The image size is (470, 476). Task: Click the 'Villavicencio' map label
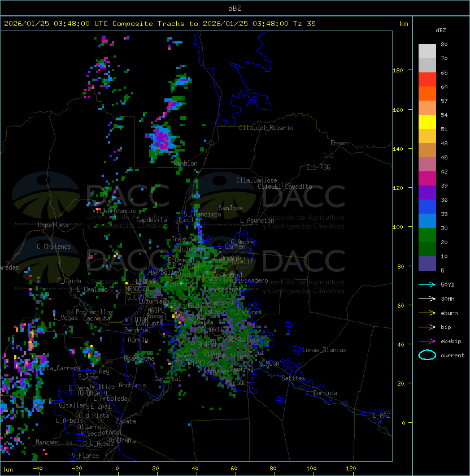(114, 211)
